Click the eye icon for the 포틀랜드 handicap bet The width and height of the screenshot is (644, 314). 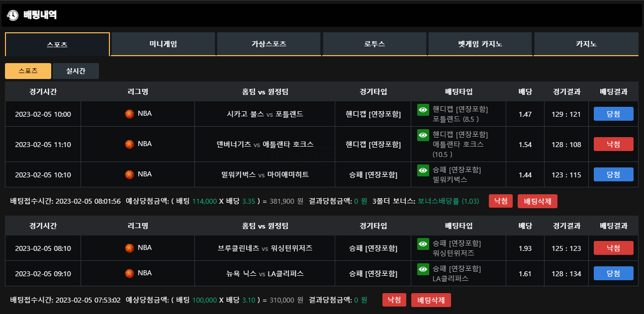pos(423,110)
